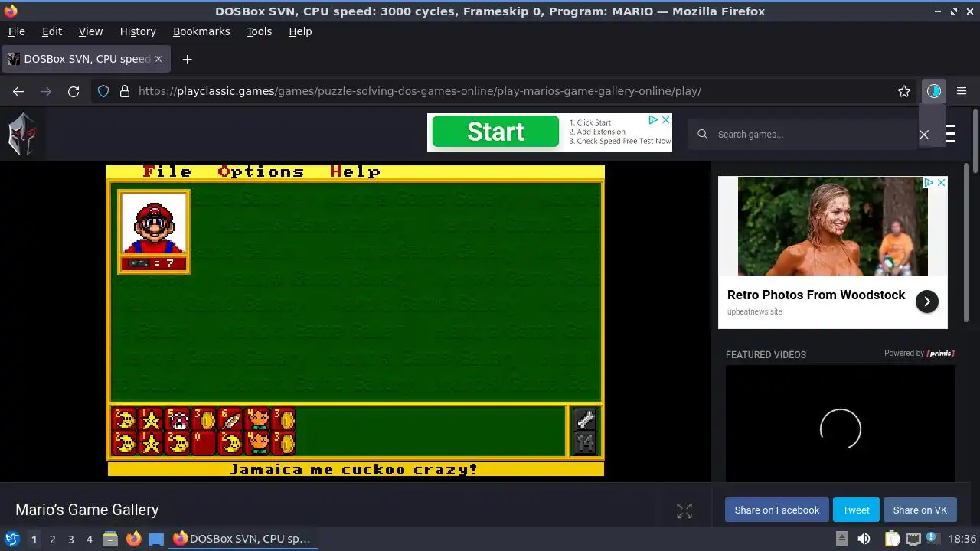Open the volume control in tray
The width and height of the screenshot is (980, 551).
pos(864,539)
